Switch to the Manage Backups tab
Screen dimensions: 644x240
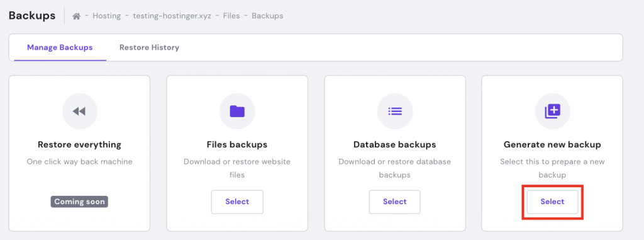pos(60,47)
